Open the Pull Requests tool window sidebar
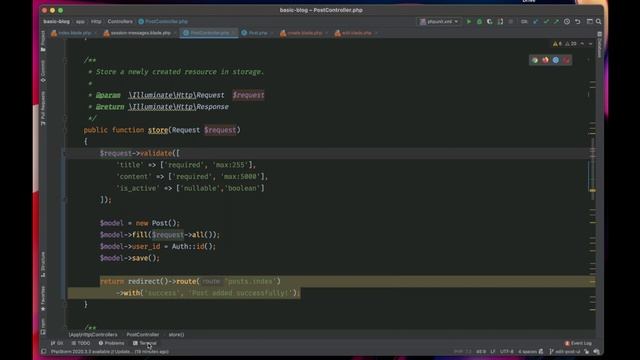The image size is (640, 360). pyautogui.click(x=43, y=108)
